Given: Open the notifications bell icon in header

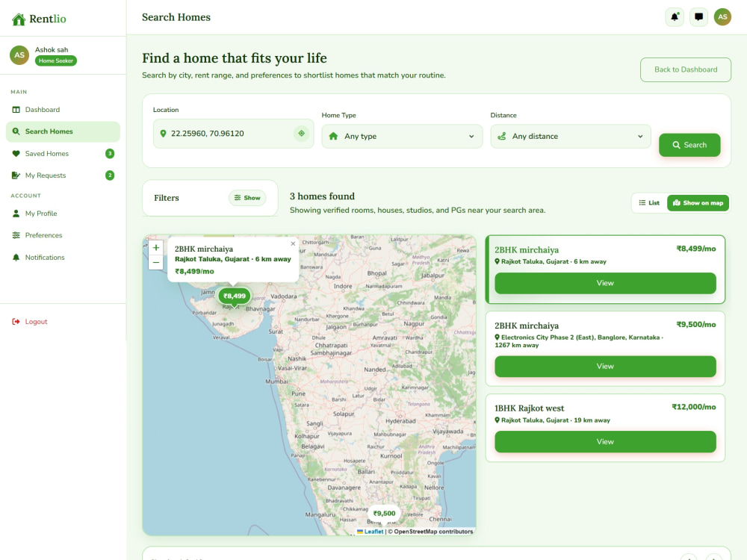Looking at the screenshot, I should tap(674, 17).
